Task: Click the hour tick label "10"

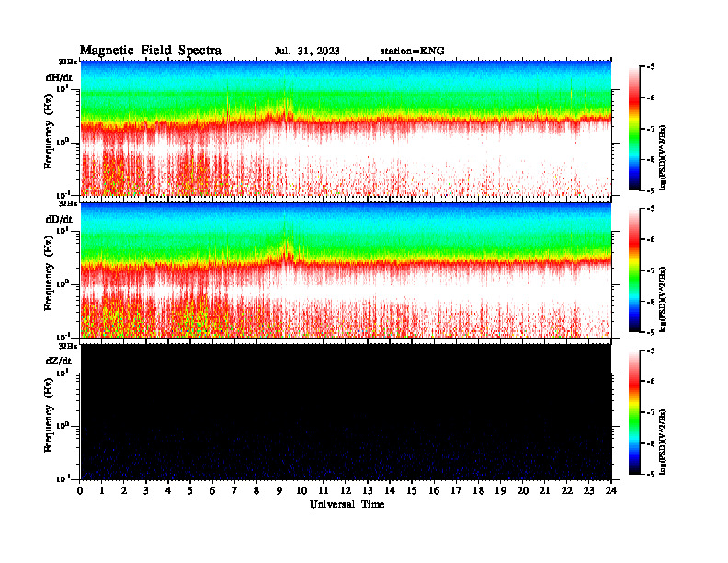Action: (301, 491)
